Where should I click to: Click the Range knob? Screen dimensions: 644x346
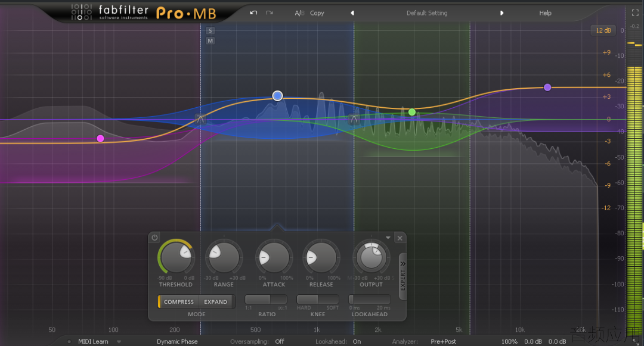pos(224,257)
